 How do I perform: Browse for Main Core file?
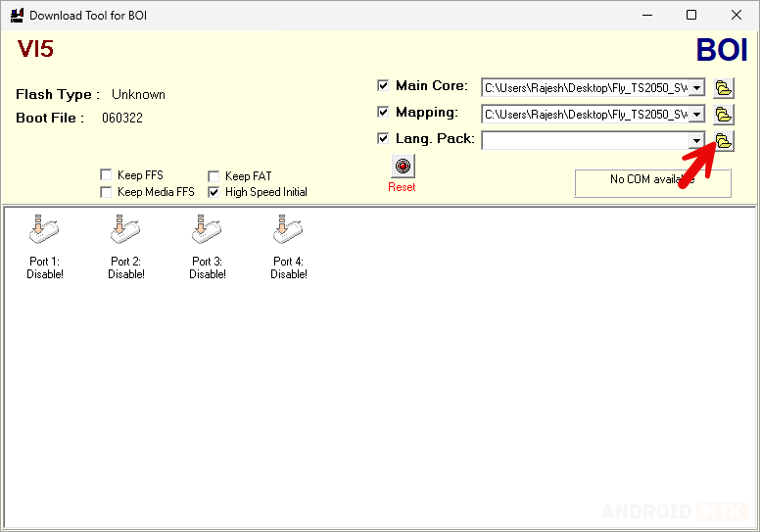[x=724, y=87]
